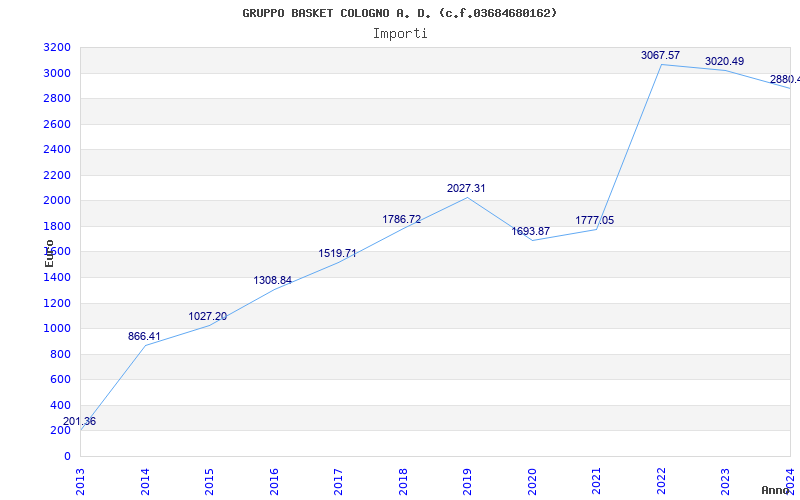Click the 800 y-axis value

[x=60, y=354]
